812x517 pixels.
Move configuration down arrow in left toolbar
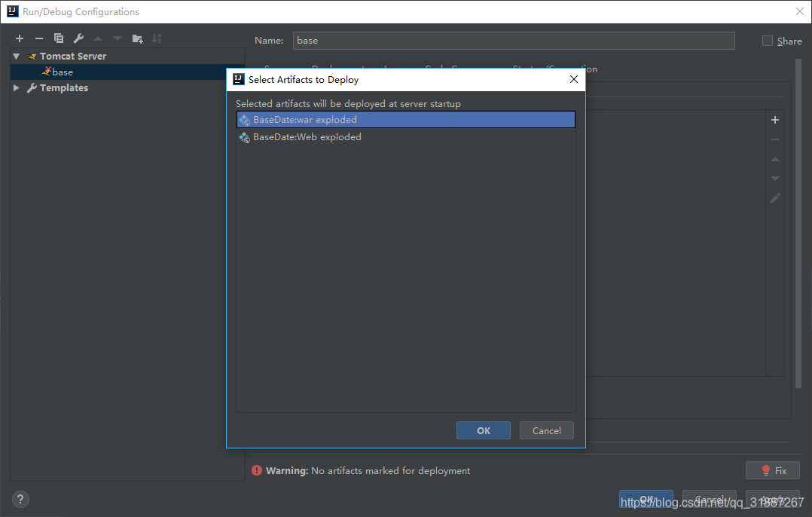(x=118, y=38)
